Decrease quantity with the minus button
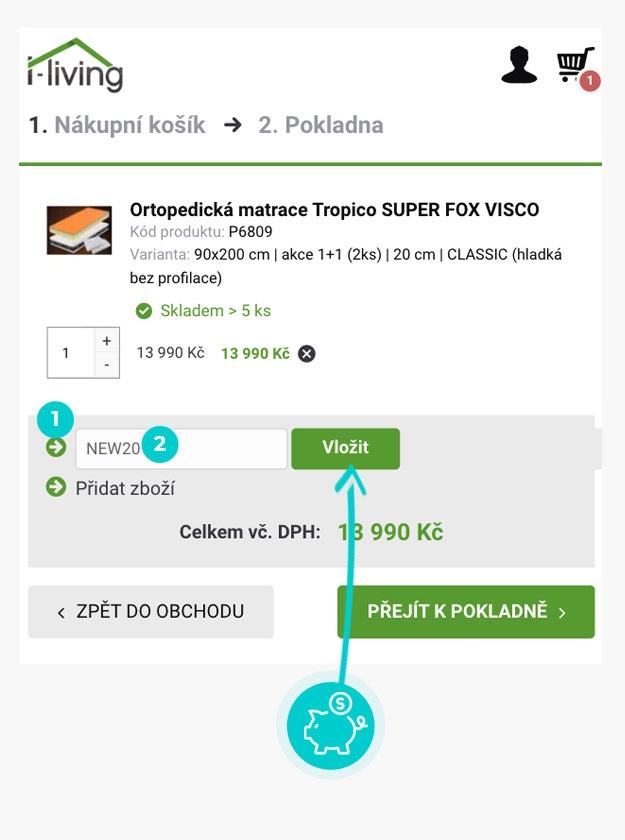The image size is (625, 840). click(x=107, y=365)
